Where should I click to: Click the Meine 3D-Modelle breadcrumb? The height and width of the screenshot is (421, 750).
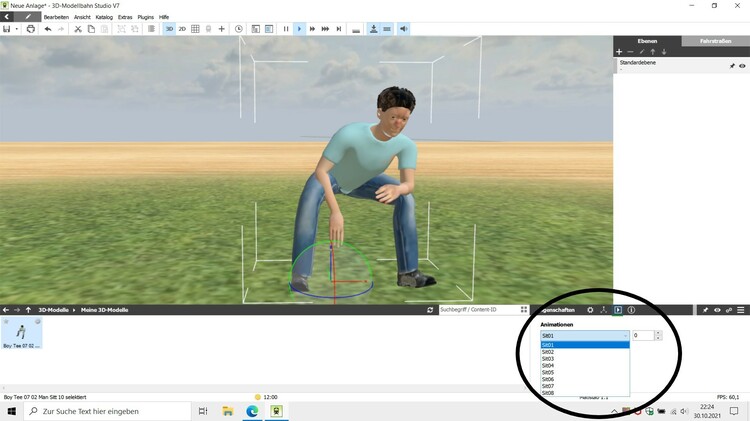point(104,310)
